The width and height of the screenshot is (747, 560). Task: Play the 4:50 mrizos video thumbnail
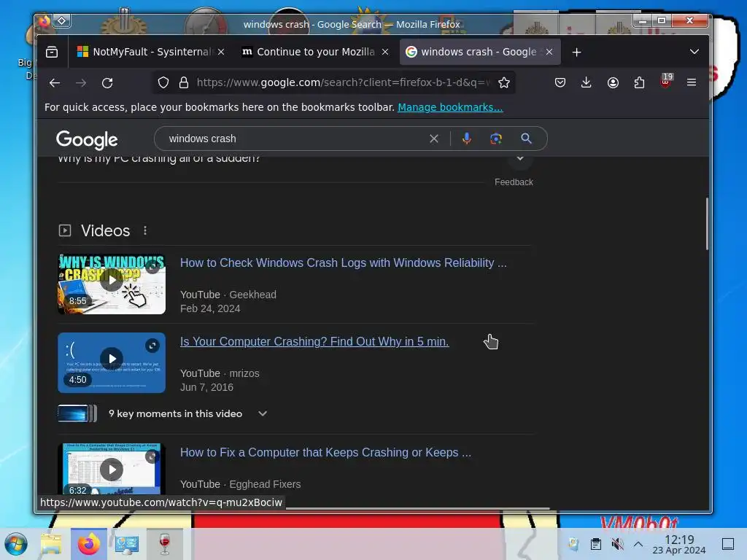(112, 362)
